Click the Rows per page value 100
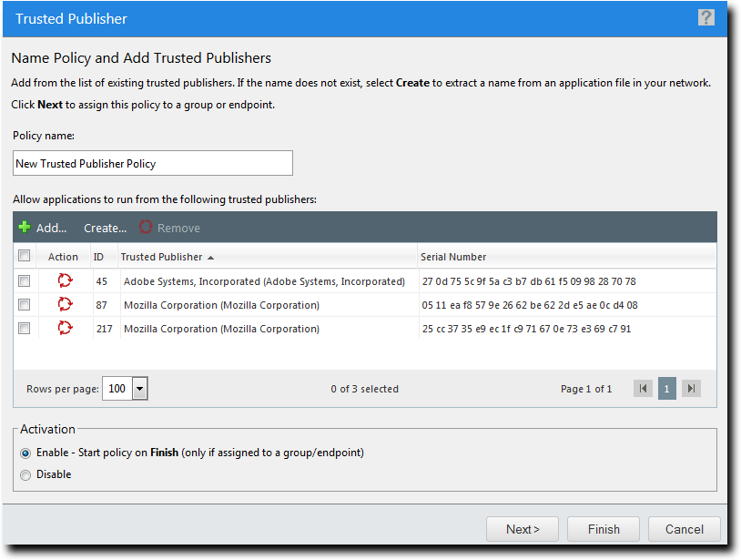 tap(117, 389)
